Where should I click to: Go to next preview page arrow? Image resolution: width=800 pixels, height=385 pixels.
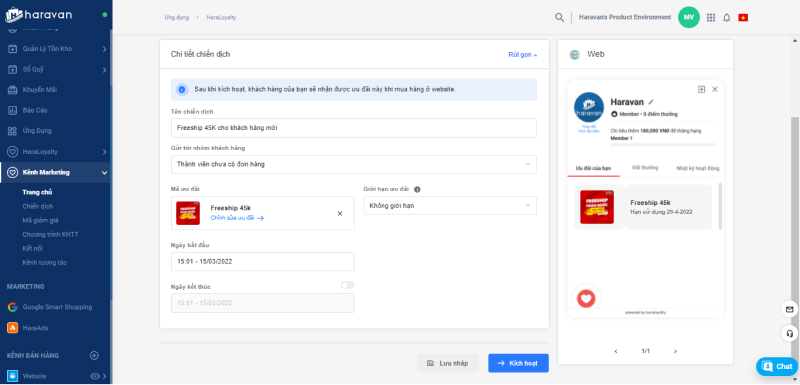point(675,351)
